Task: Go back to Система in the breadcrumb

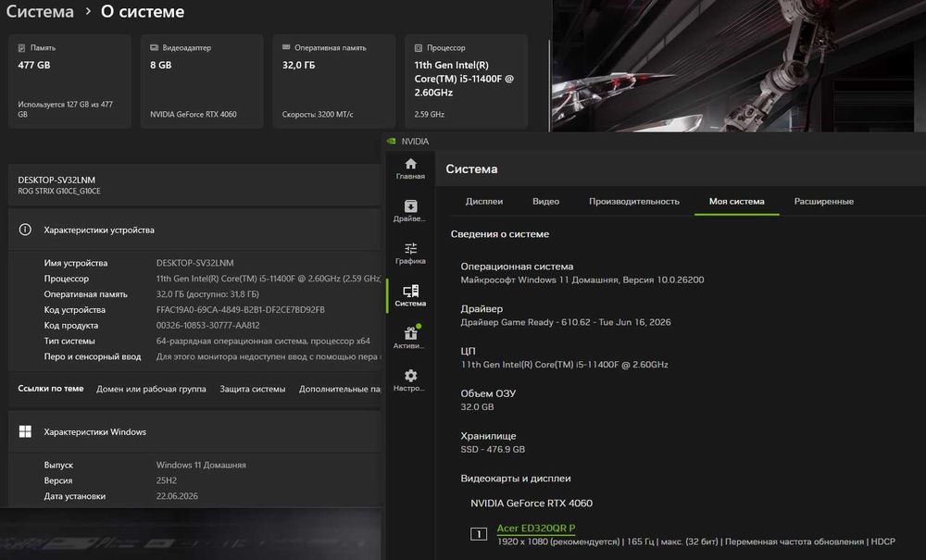Action: pos(40,11)
